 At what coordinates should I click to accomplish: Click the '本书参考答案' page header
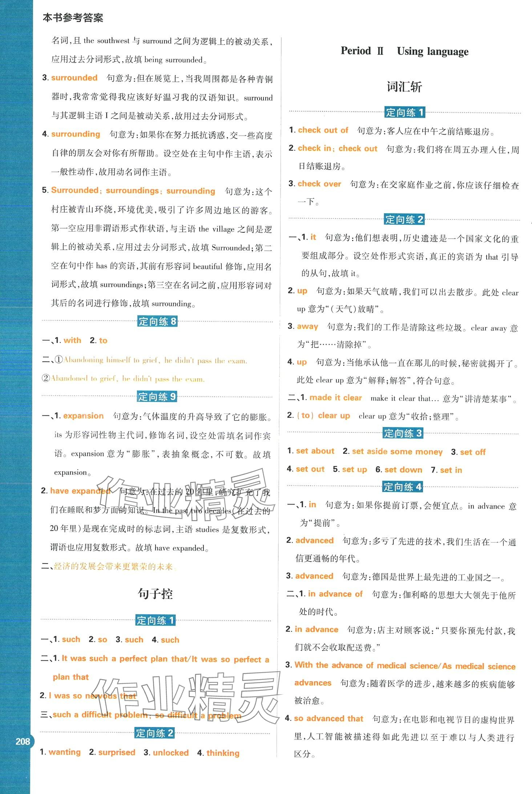(x=73, y=17)
